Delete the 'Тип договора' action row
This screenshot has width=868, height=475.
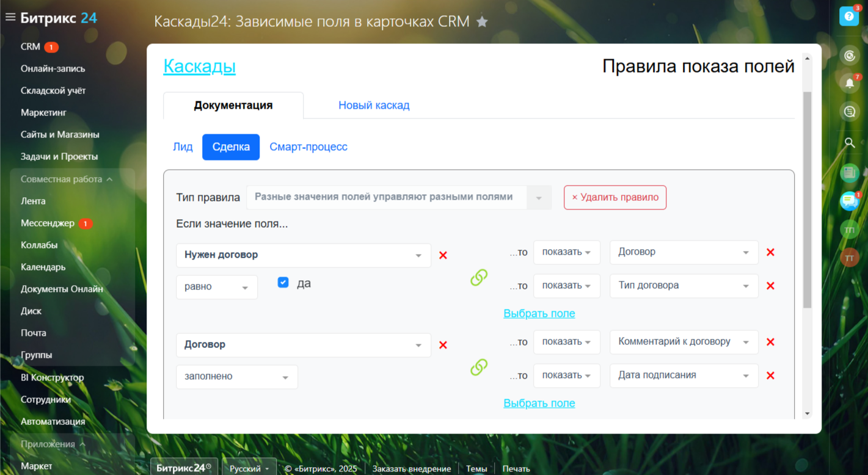770,286
